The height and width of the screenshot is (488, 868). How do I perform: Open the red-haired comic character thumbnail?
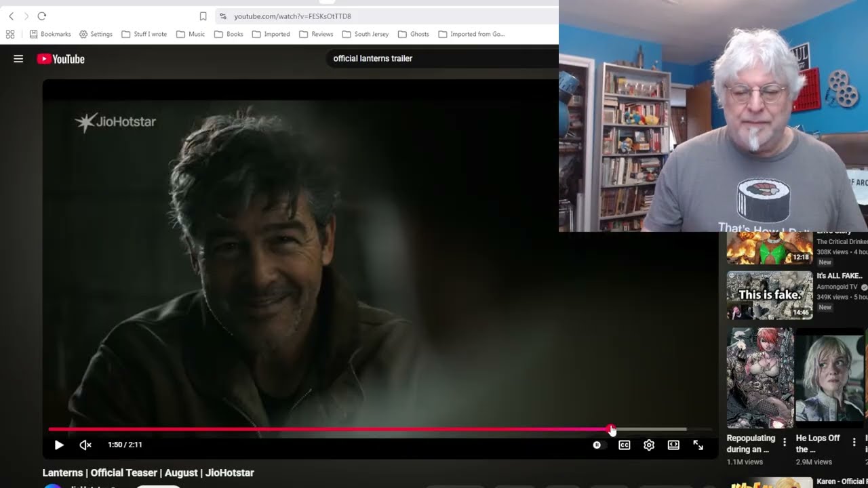pos(760,378)
